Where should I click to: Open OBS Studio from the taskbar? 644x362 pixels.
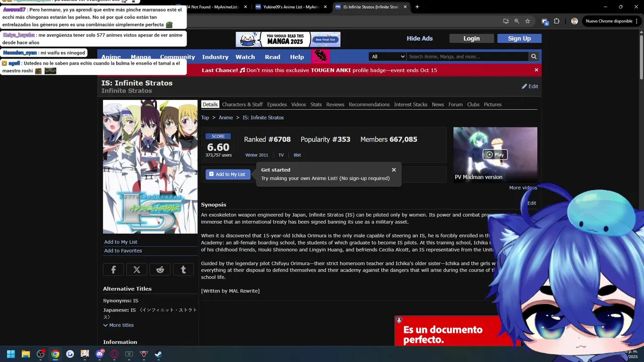(x=41, y=354)
